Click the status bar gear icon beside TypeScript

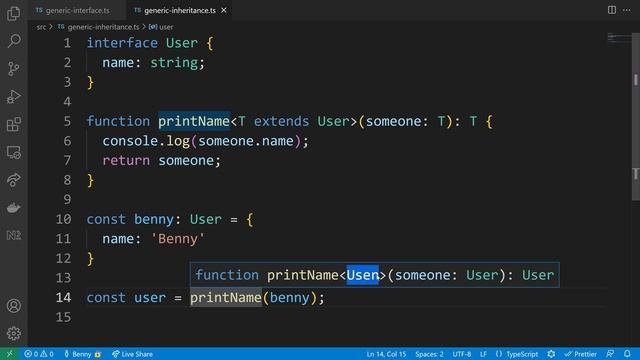551,354
